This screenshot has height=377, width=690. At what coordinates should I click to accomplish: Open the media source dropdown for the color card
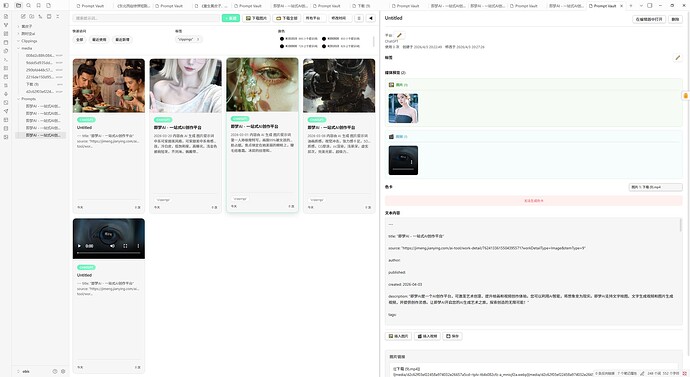click(655, 187)
